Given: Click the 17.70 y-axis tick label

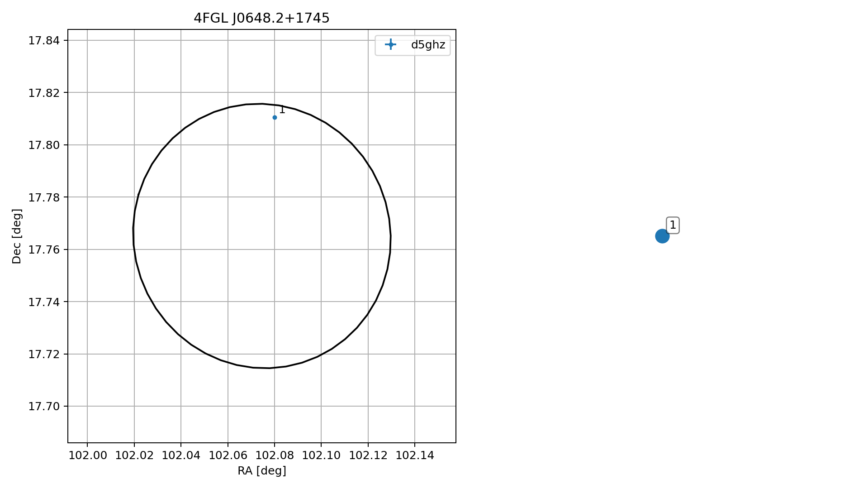Looking at the screenshot, I should coord(44,407).
